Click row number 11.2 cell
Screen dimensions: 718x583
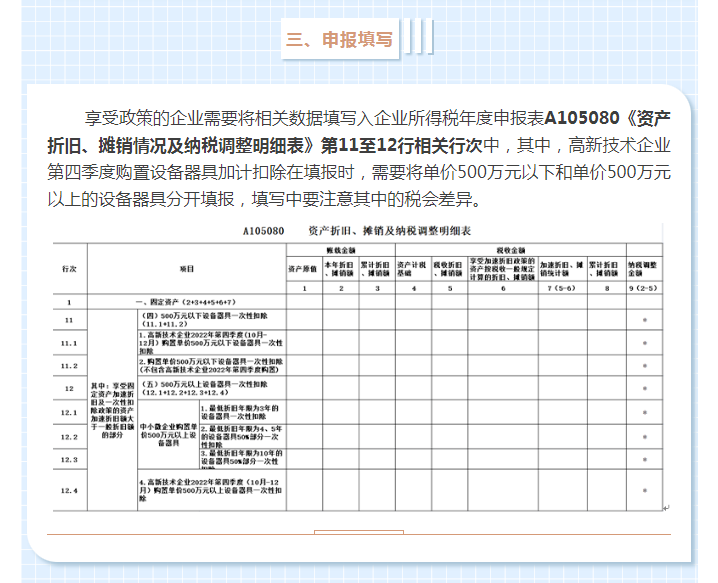[x=70, y=366]
